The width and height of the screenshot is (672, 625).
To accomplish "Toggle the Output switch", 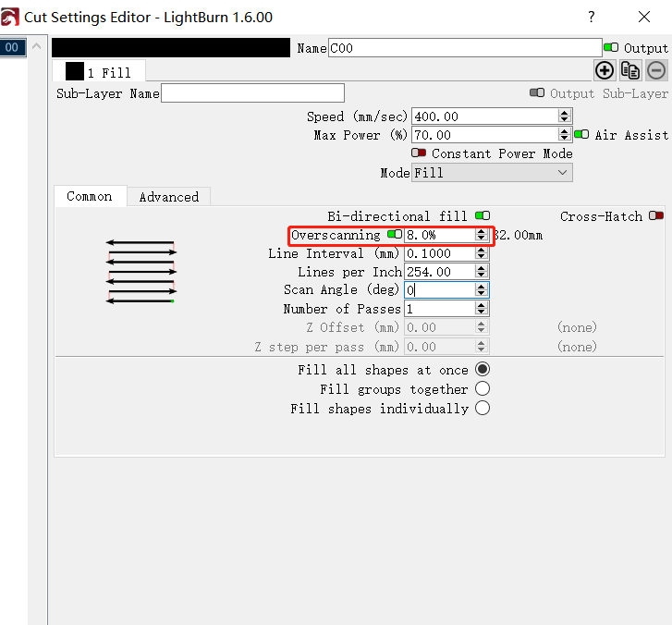I will pos(611,47).
